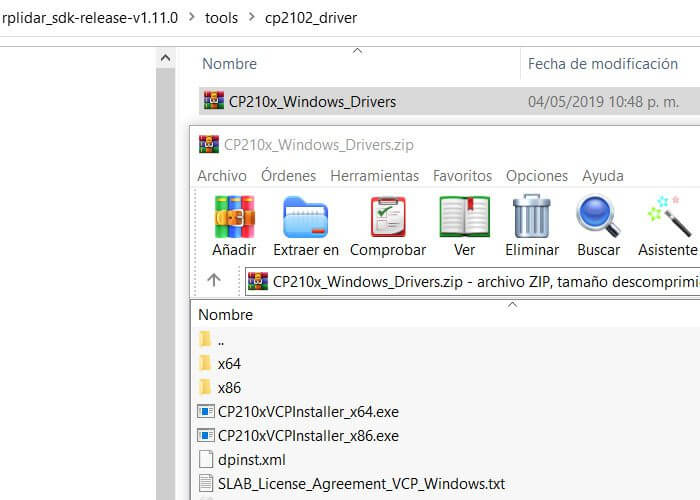Open the Favoritos menu

click(x=462, y=175)
